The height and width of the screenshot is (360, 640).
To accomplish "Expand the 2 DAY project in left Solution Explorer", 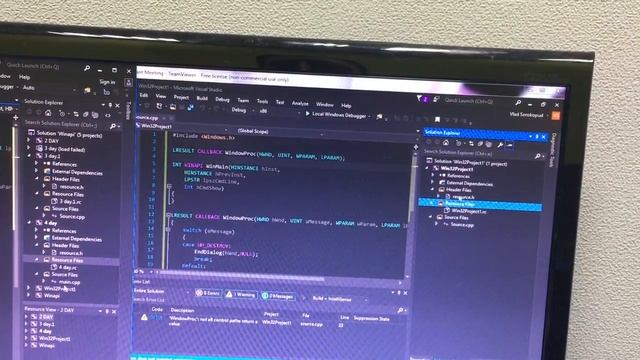I will 29,140.
